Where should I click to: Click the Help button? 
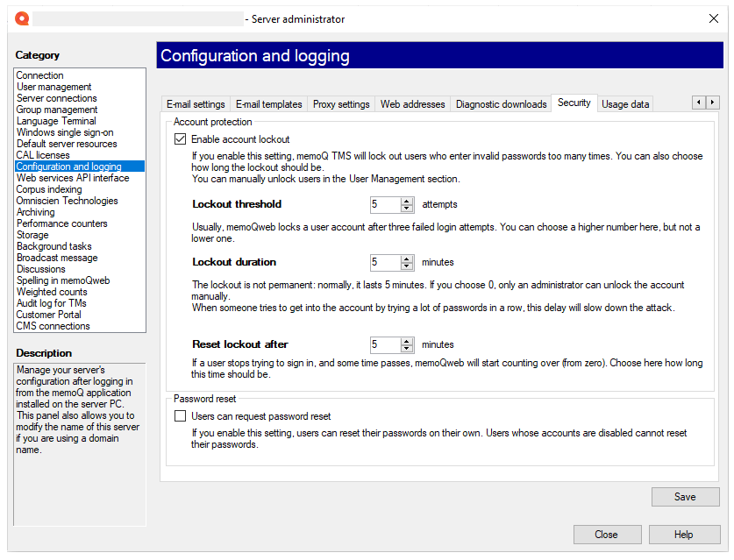[x=684, y=535]
